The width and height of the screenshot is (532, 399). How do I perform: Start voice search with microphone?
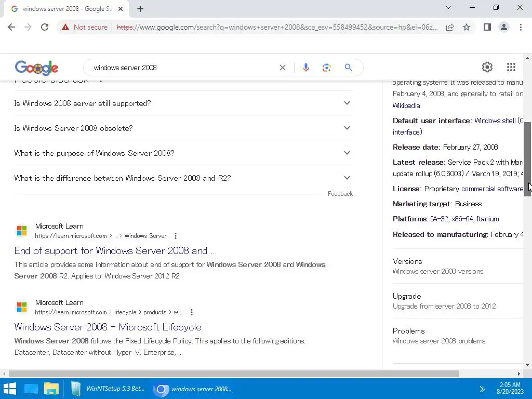tap(305, 68)
